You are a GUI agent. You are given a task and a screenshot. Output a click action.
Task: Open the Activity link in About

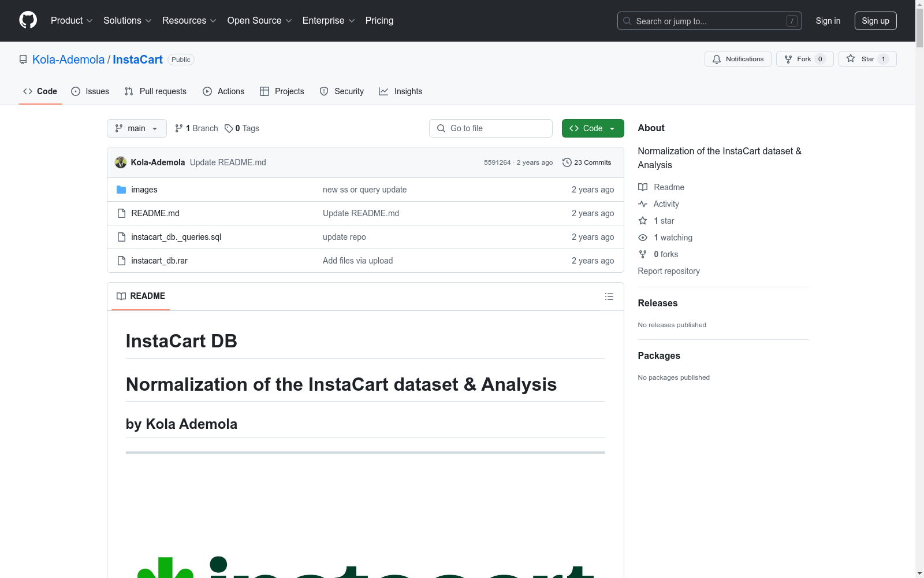(659, 204)
